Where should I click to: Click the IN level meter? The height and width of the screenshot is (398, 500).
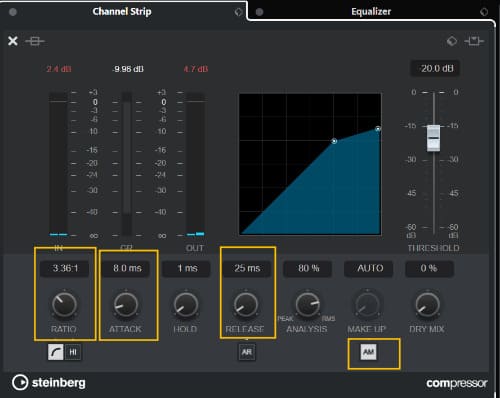[x=58, y=164]
